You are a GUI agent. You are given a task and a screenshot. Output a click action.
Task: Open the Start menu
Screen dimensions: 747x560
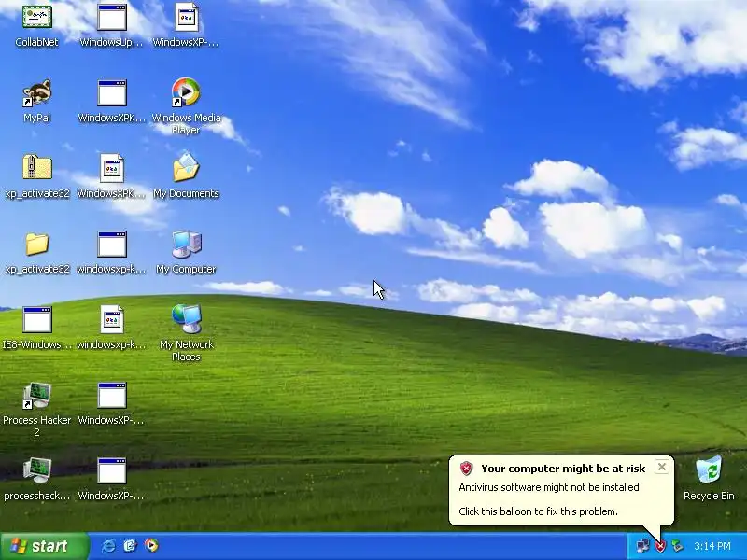pyautogui.click(x=44, y=546)
